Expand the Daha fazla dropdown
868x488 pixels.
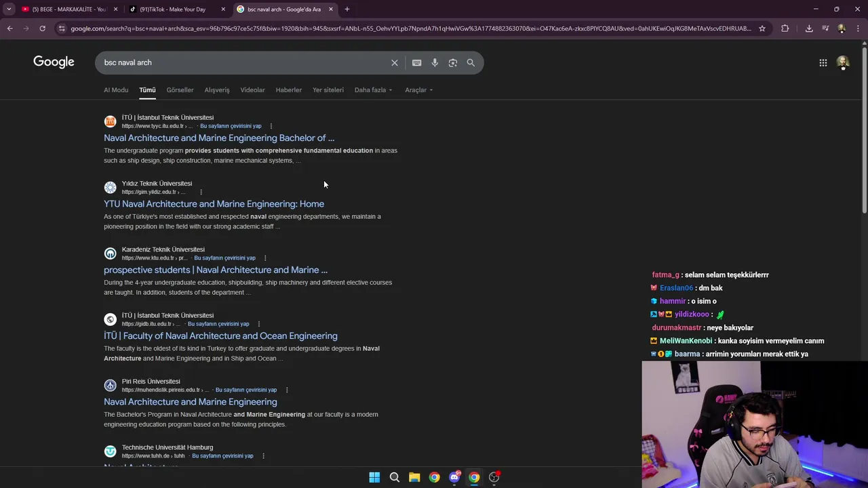[373, 90]
